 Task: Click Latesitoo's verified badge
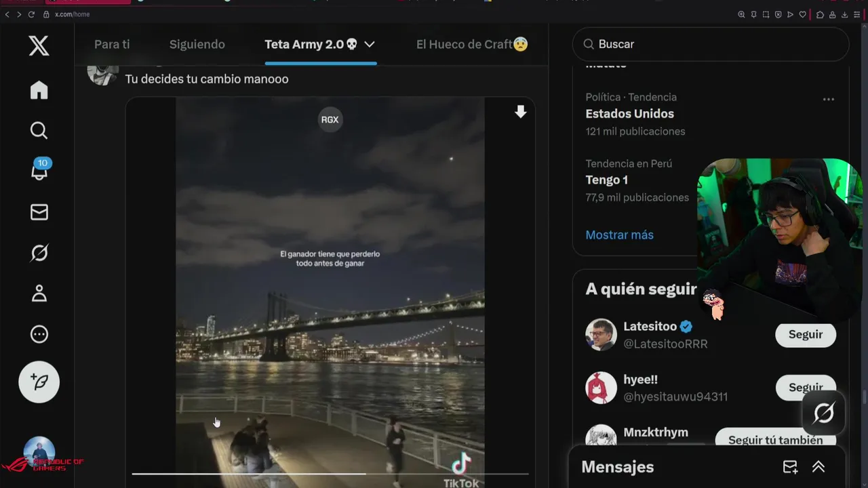[x=686, y=327]
